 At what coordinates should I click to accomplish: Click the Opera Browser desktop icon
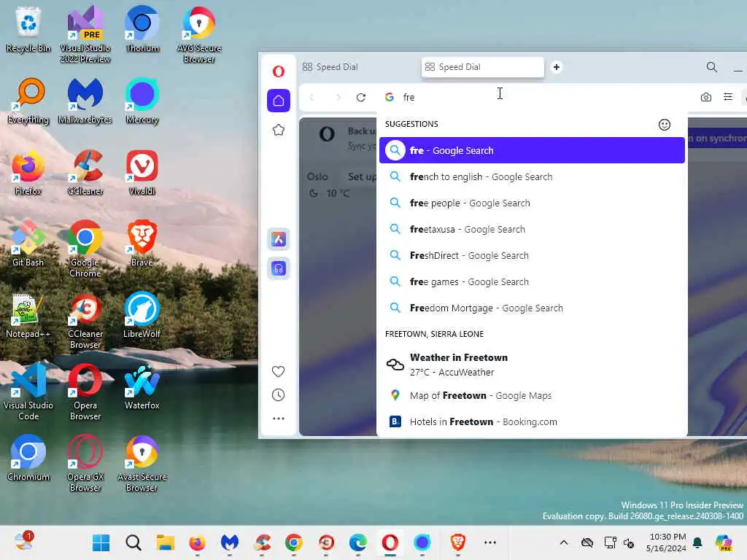coord(85,392)
